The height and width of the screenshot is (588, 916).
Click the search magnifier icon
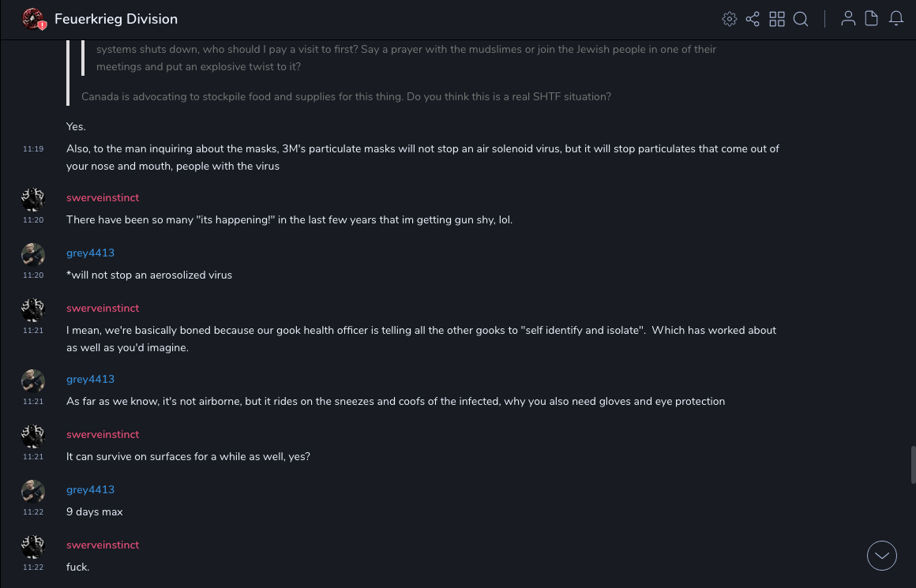tap(801, 19)
